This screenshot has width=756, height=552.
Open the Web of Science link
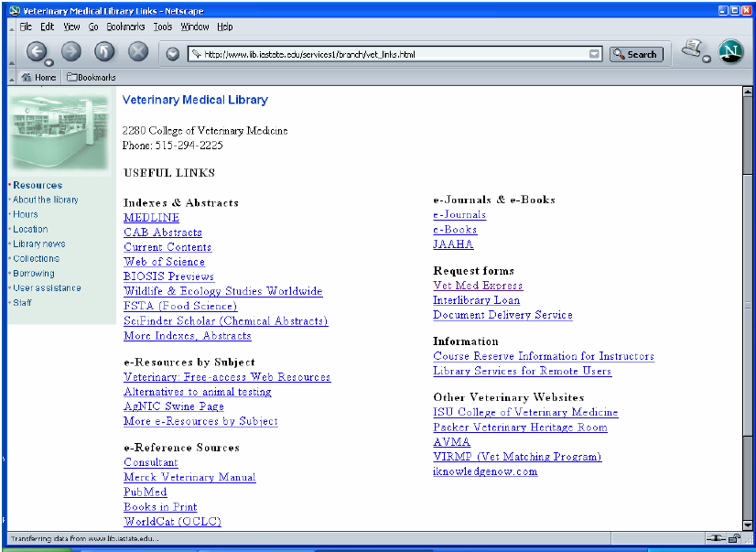164,262
